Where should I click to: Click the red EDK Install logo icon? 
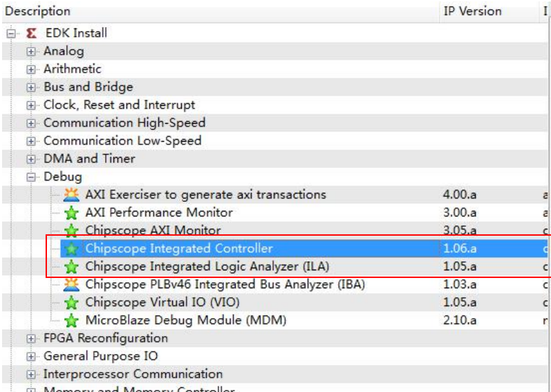click(x=31, y=33)
